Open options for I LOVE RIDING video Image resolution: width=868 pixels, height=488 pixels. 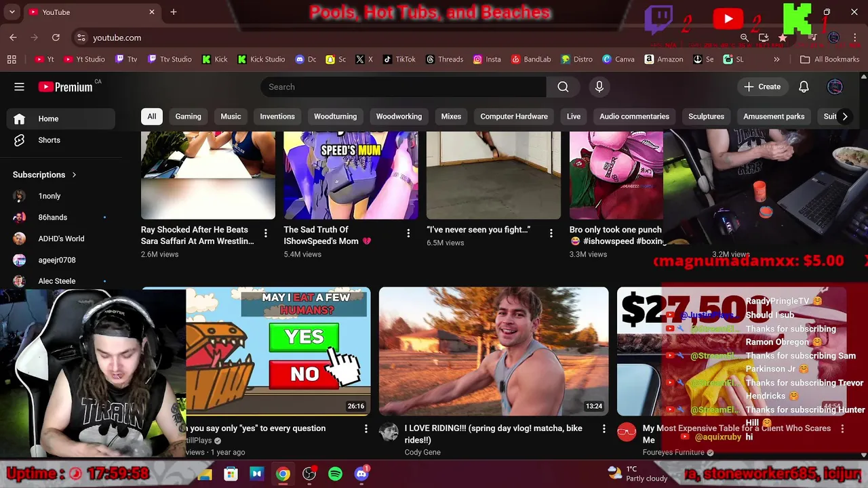click(604, 429)
